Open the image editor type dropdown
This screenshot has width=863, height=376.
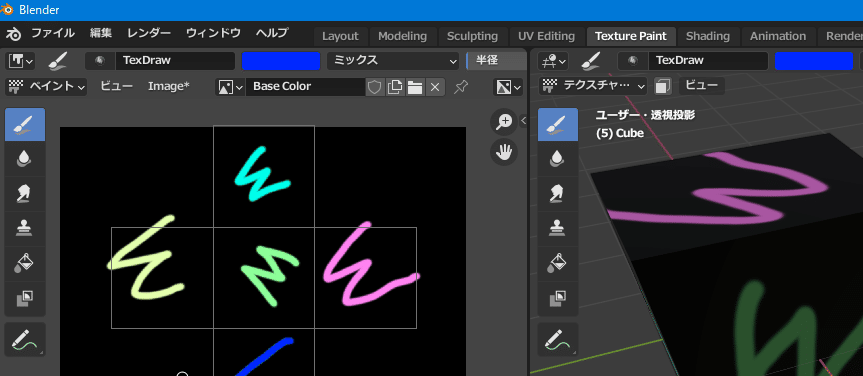click(x=21, y=61)
